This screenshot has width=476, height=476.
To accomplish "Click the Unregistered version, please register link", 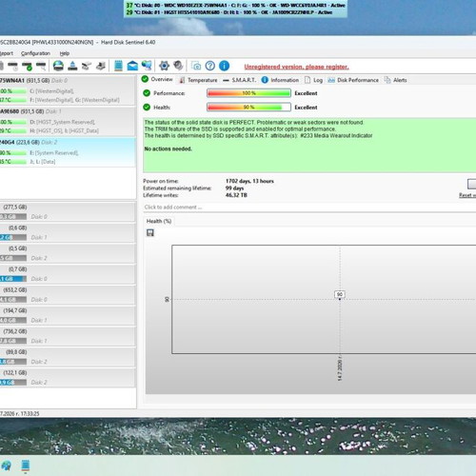I will tap(296, 67).
